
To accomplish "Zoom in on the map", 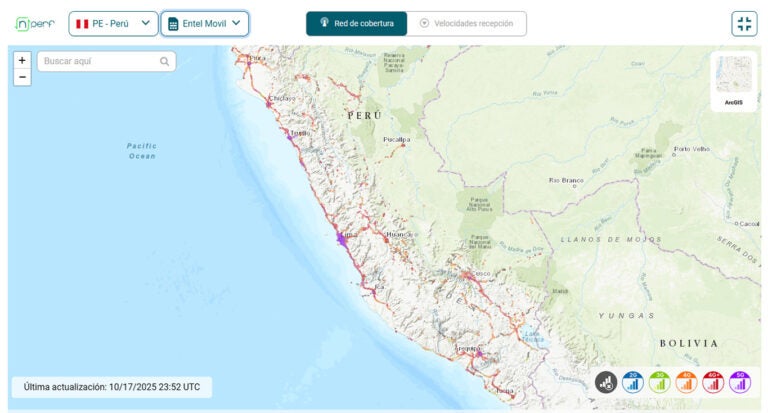I will point(22,60).
